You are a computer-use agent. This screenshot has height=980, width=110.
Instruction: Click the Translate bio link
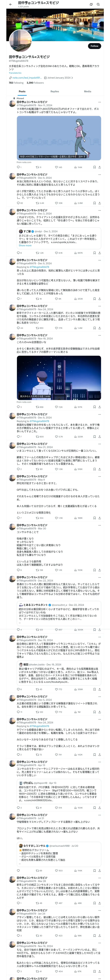click(x=15, y=73)
